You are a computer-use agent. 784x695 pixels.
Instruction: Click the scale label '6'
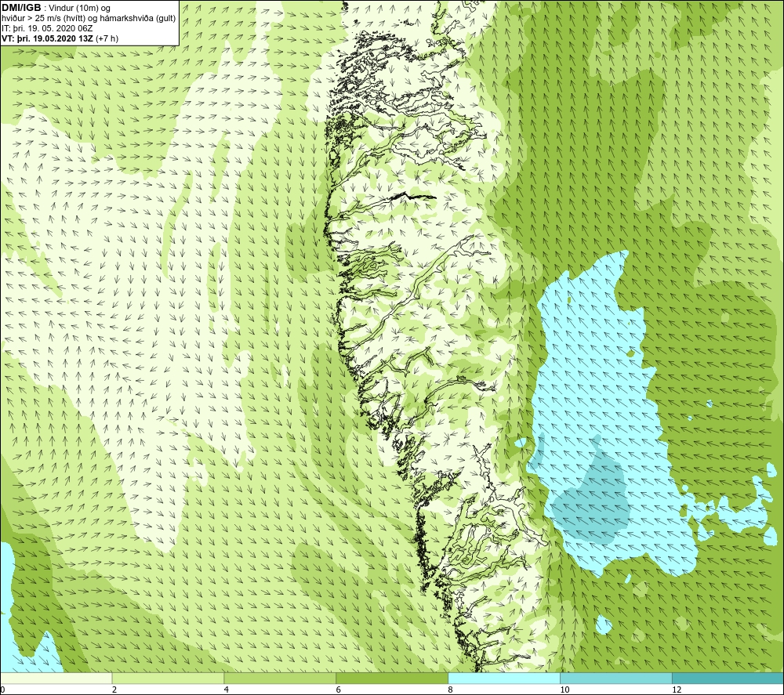pos(339,690)
